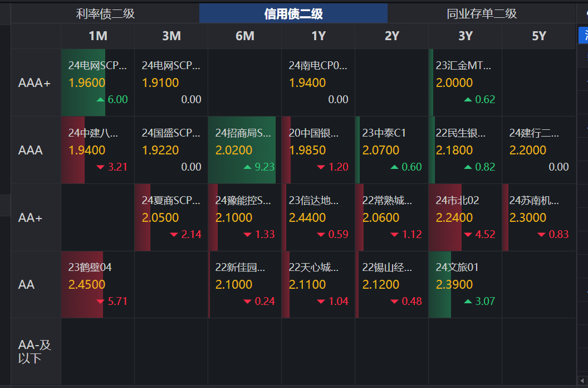Select the 信用债二级 tab
Screen dimensions: 588x388
coord(293,12)
